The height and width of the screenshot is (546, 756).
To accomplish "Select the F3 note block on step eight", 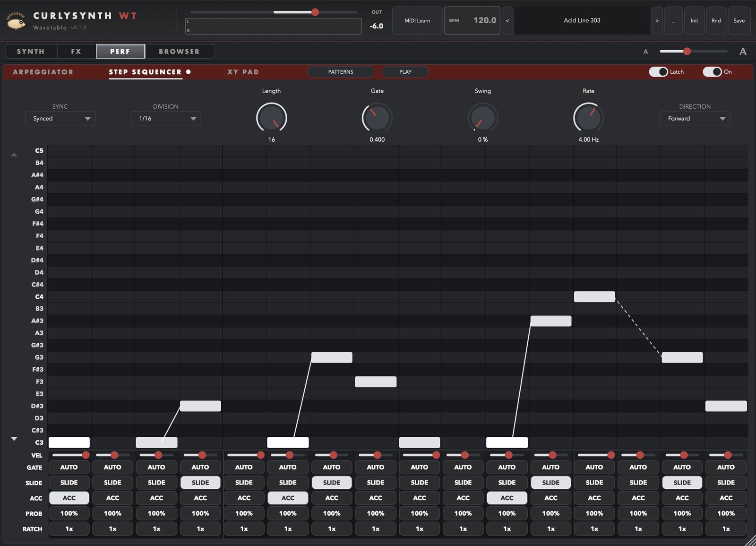I will coord(376,382).
